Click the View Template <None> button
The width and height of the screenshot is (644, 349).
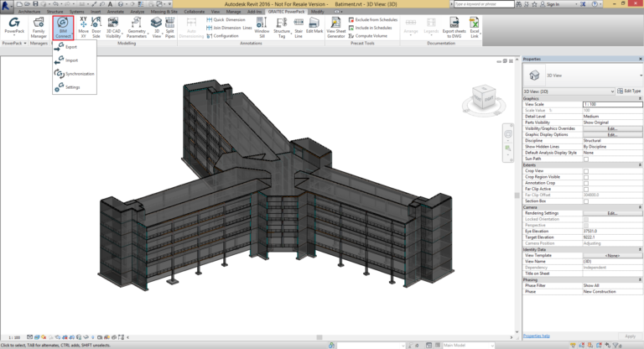tap(612, 256)
